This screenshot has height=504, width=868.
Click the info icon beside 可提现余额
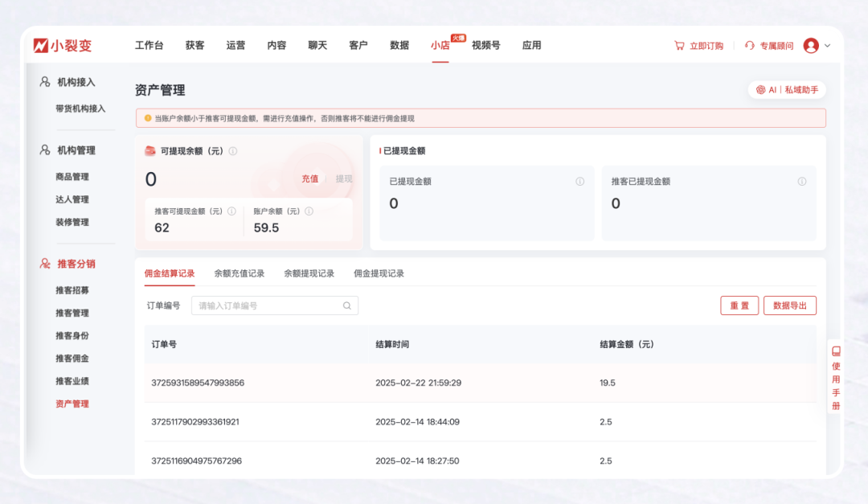pos(231,151)
